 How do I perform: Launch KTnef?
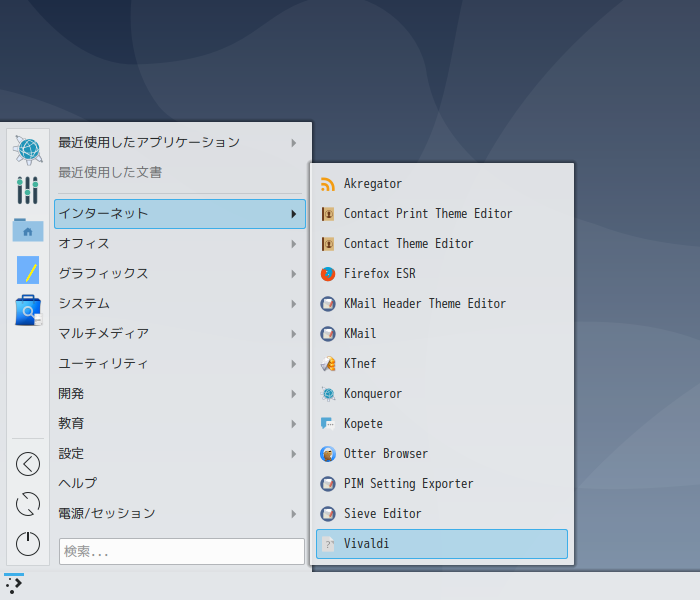point(442,364)
